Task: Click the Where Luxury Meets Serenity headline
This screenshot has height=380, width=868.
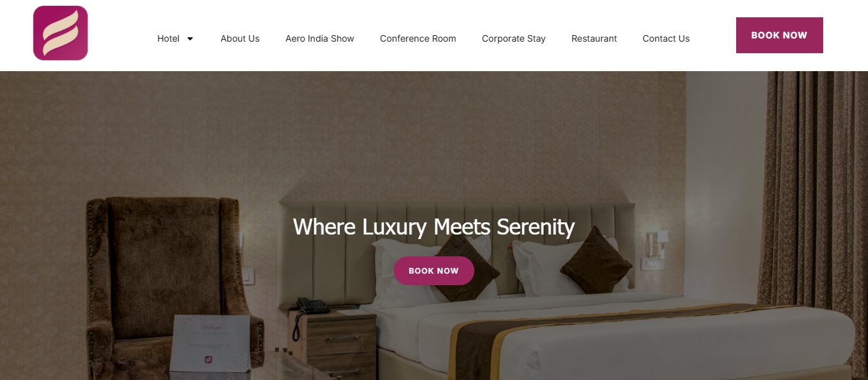Action: coord(433,227)
